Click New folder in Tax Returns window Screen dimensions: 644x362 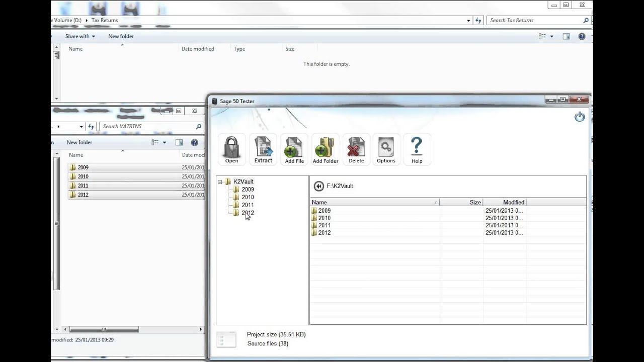(121, 36)
